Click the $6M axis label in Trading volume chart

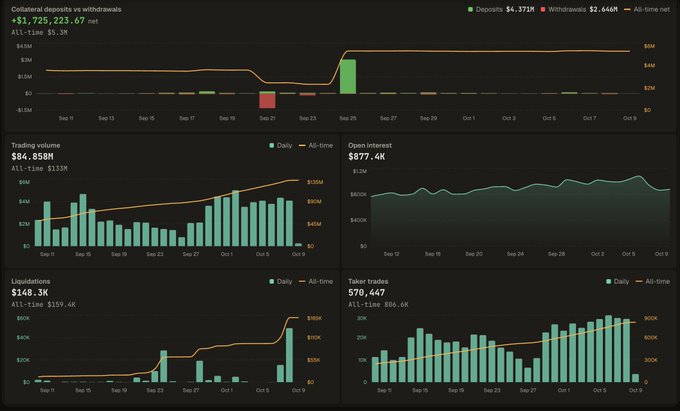tap(24, 182)
